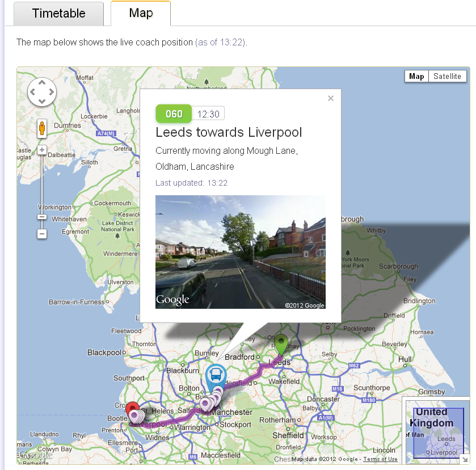Screen dimensions: 476x470
Task: Toggle the Satellite map view
Action: point(447,76)
